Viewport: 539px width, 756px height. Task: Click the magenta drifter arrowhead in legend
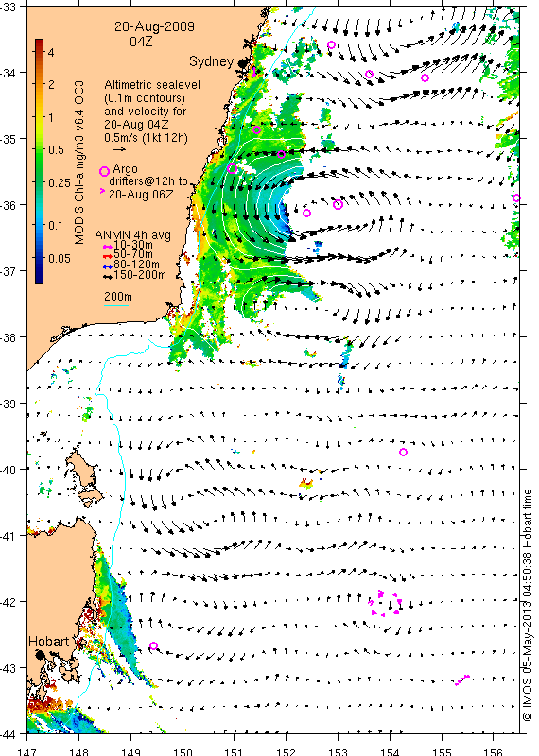(102, 192)
